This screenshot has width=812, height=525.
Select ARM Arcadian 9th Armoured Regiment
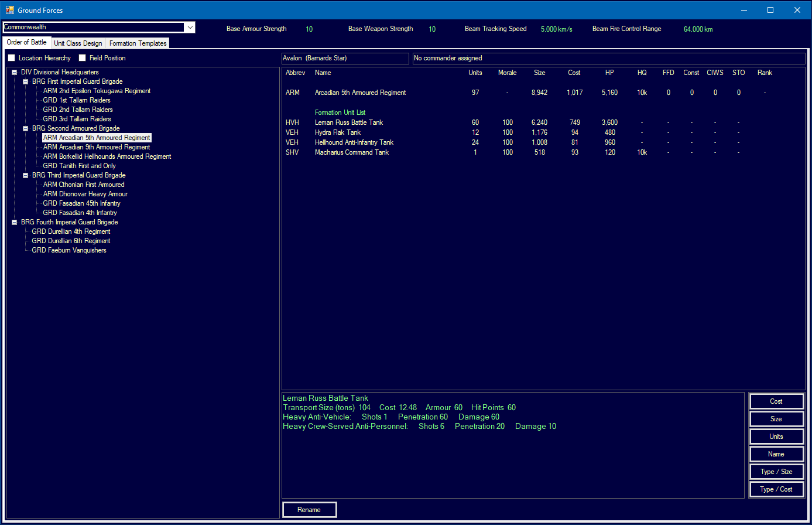point(97,147)
